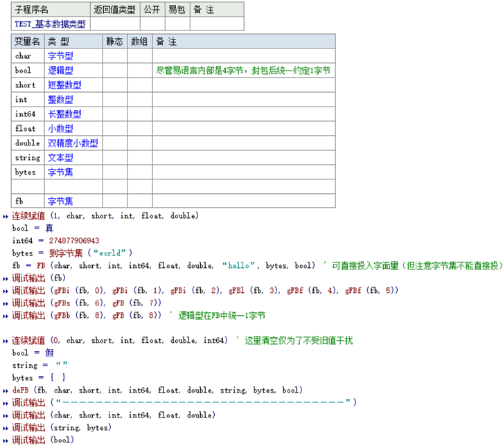Screen dimensions: 503x448
Task: Click 备注 comment cell of bool variable
Action: (243, 71)
